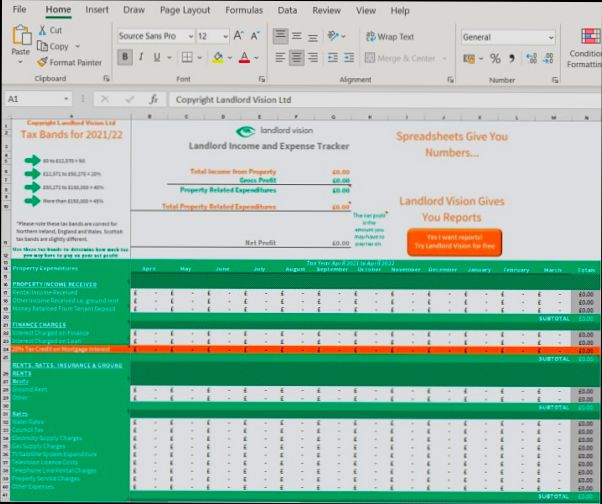Viewport: 602px width, 504px height.
Task: Click the red font color swatch
Action: (x=244, y=58)
